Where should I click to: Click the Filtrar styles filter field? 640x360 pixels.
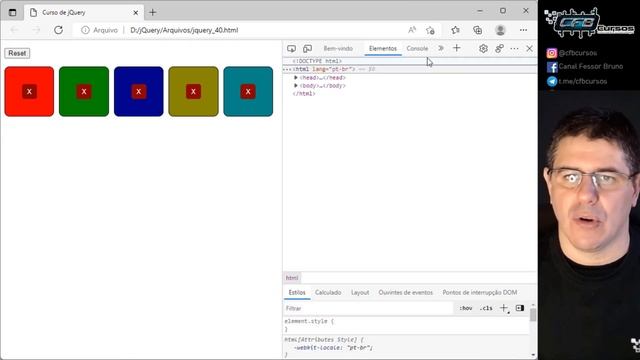368,309
